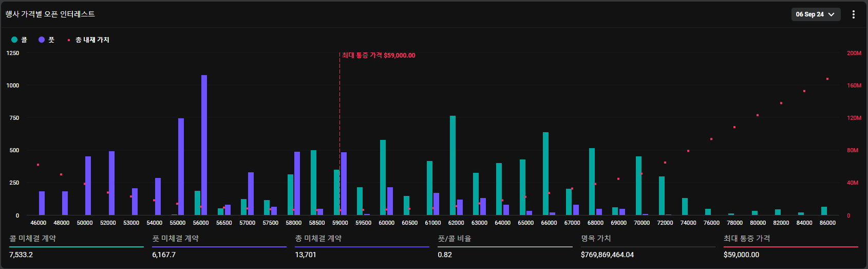Click the purple put legend color circle
Viewport: 868px width, 269px height.
pos(42,40)
